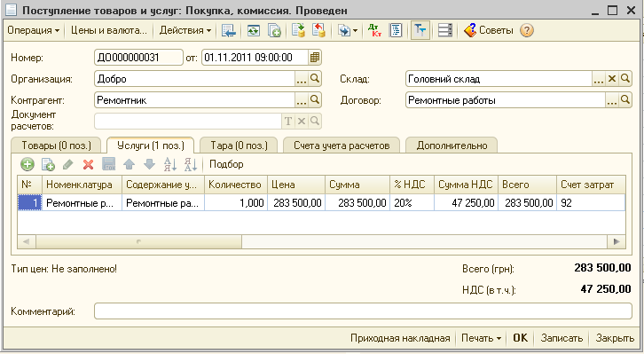Open Советы tips
This screenshot has width=644, height=354.
click(489, 30)
